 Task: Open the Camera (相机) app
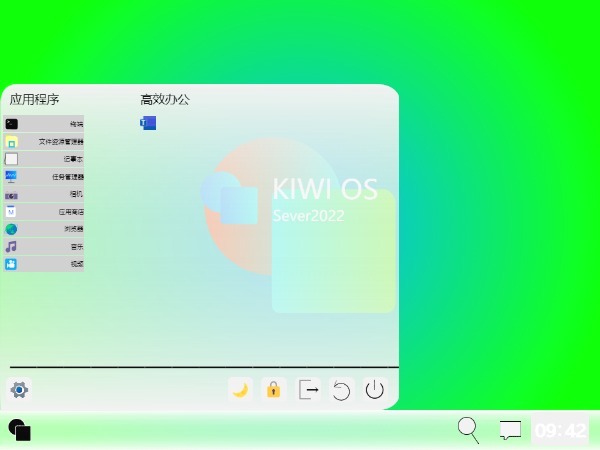(44, 195)
